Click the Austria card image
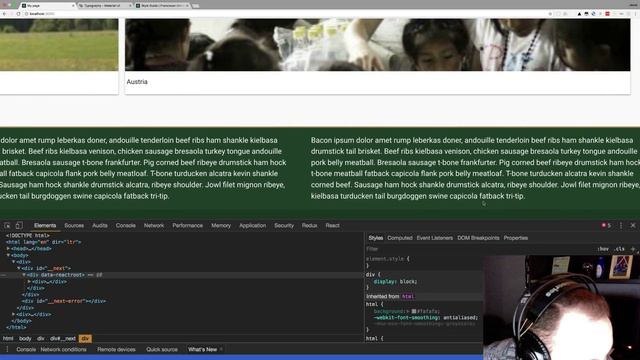Image resolution: width=640 pixels, height=360 pixels. click(378, 44)
